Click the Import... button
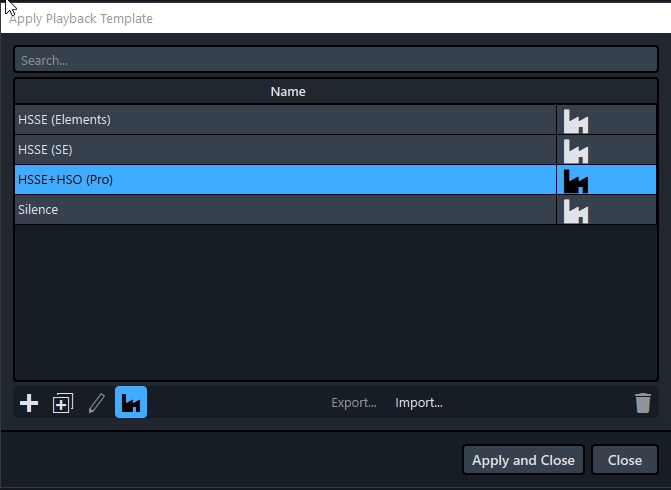Image resolution: width=671 pixels, height=490 pixels. [x=419, y=403]
